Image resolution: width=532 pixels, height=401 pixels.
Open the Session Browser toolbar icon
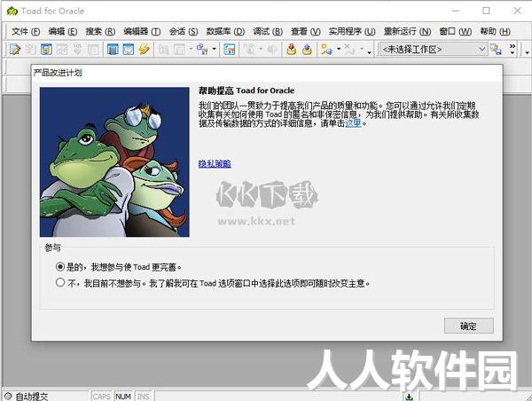(x=129, y=50)
